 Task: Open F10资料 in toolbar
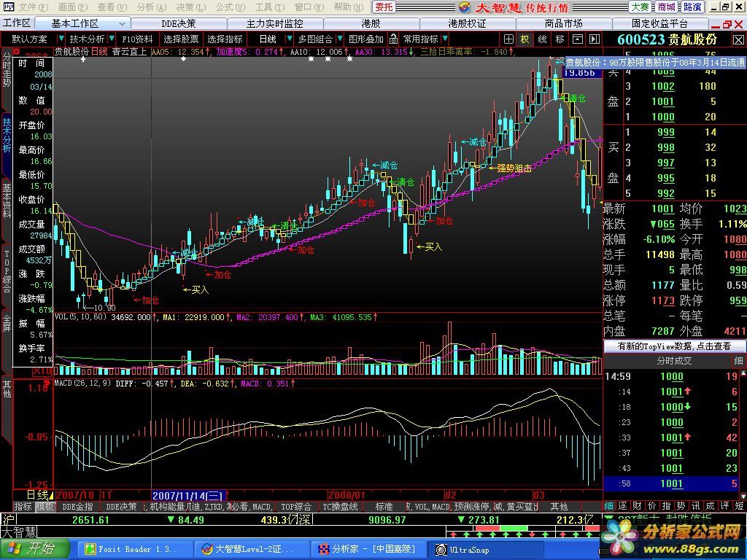click(x=137, y=39)
